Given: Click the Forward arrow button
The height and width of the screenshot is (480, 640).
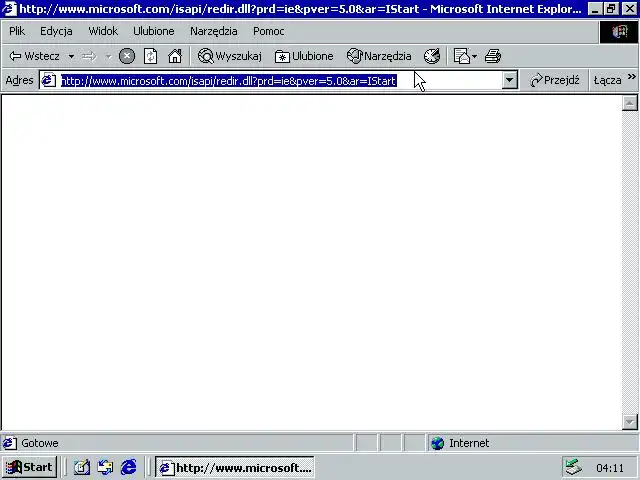Looking at the screenshot, I should [x=89, y=56].
